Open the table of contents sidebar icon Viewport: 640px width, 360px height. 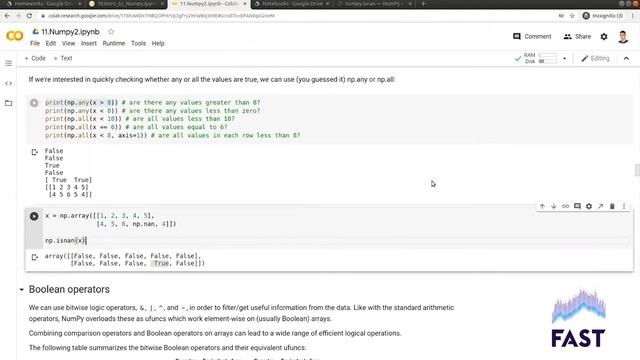click(9, 63)
